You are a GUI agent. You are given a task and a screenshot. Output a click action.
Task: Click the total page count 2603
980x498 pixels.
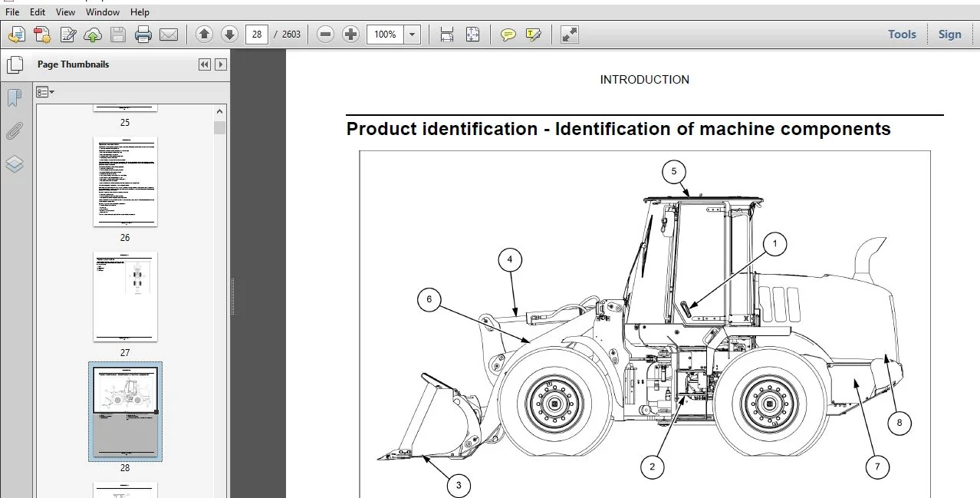[x=291, y=35]
